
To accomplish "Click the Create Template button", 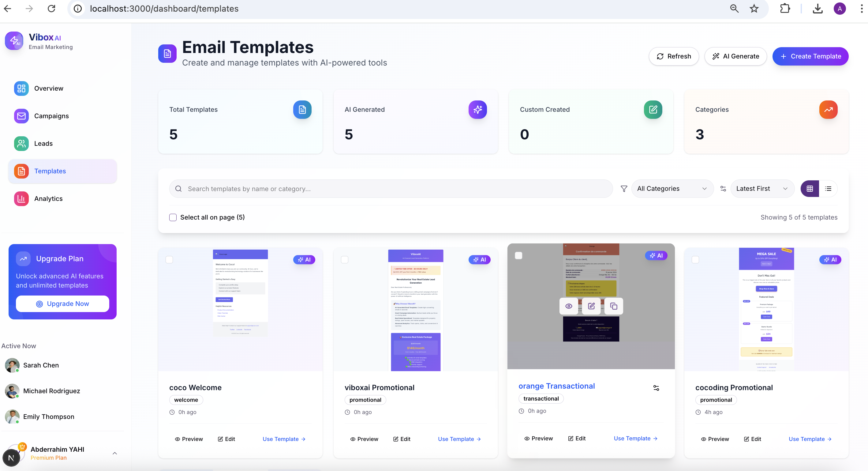I will point(810,56).
